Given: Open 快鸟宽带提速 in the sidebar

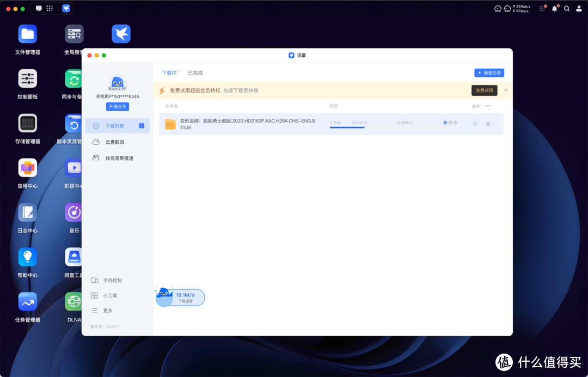Looking at the screenshot, I should tap(119, 157).
